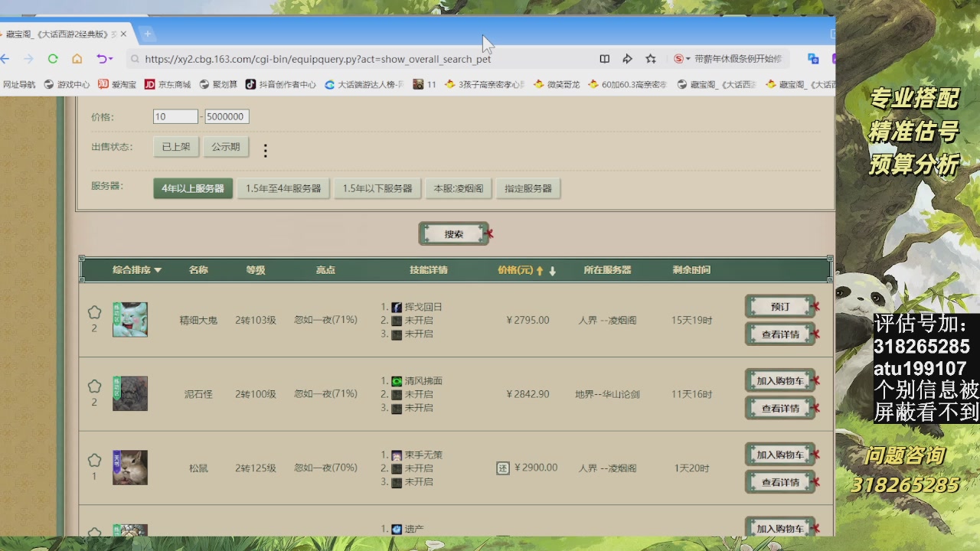The image size is (980, 551).
Task: Click the minimum price input field
Action: 175,117
